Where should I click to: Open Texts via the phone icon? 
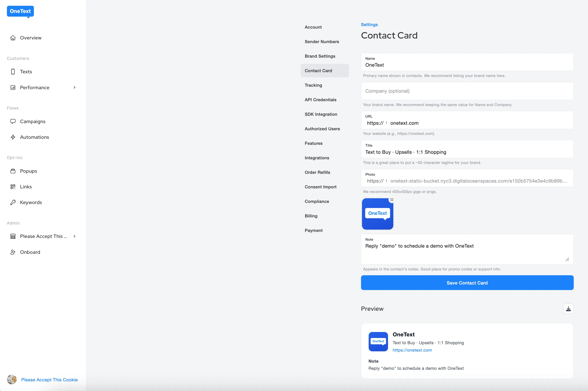pos(13,72)
